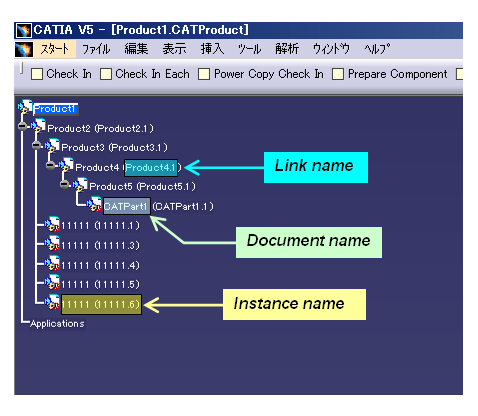Image resolution: width=478 pixels, height=416 pixels.
Task: Toggle the Check In Each checkbox
Action: [x=106, y=74]
